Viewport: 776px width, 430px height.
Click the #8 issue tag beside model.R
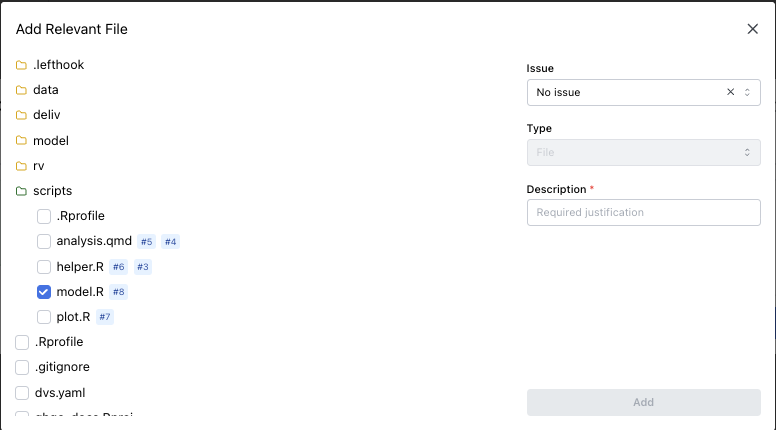click(118, 292)
